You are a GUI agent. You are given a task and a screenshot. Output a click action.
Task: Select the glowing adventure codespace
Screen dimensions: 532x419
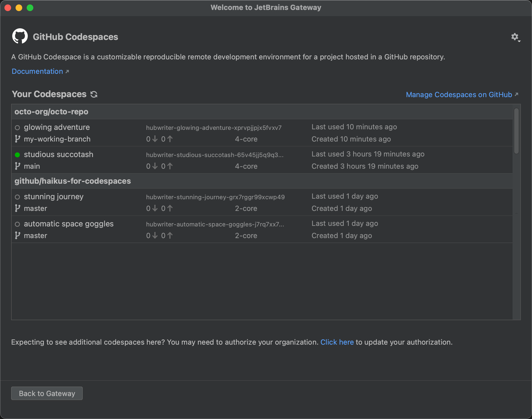tap(262, 133)
